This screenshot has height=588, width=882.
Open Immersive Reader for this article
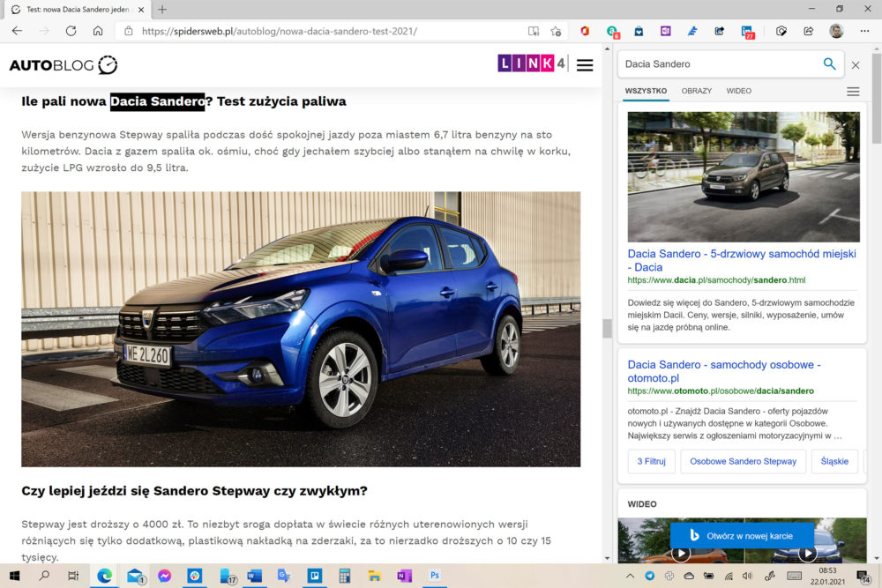point(534,31)
